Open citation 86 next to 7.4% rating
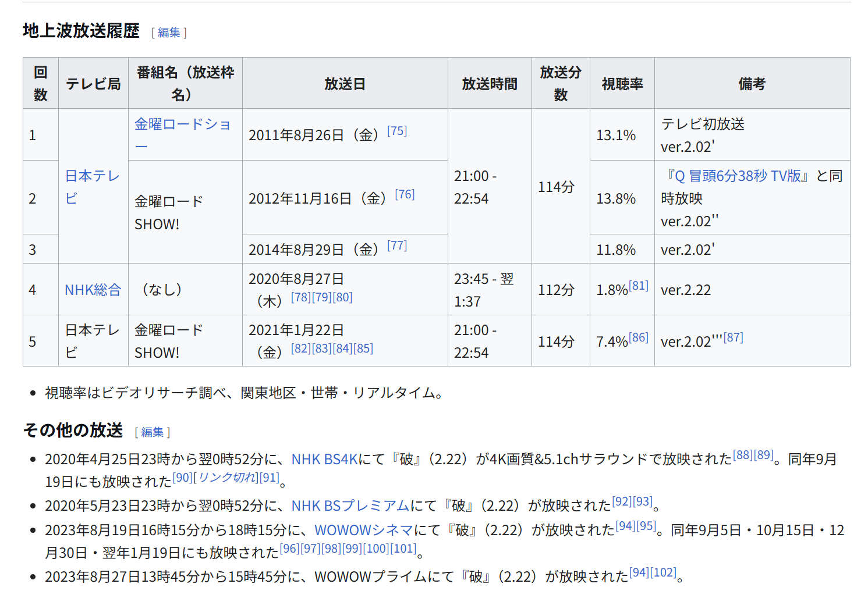 [x=638, y=337]
